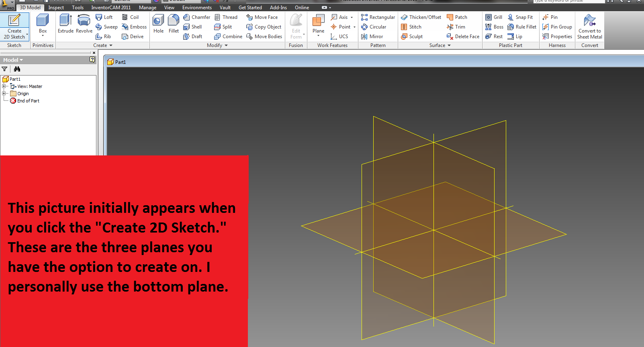644x347 pixels.
Task: Click Create 2D Sketch button
Action: 14,27
